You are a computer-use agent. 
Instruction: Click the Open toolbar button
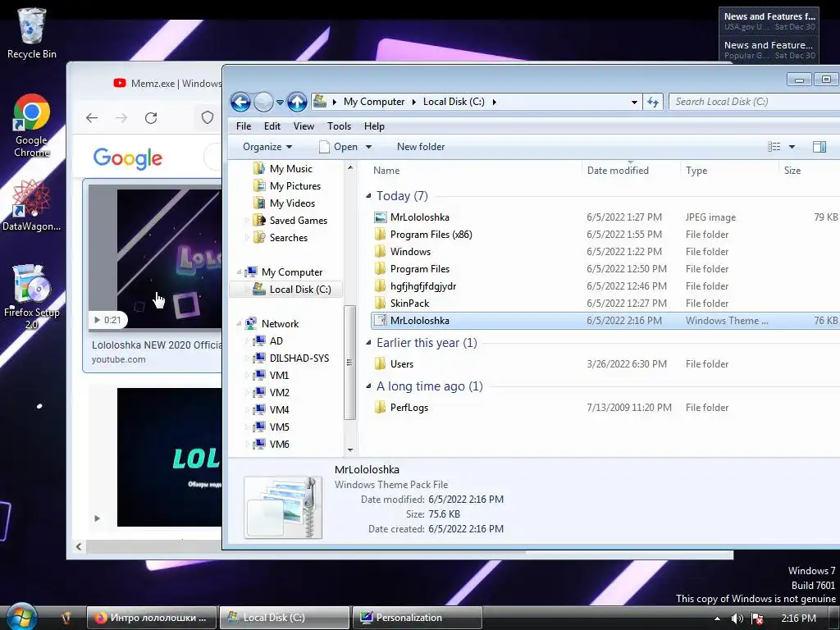(339, 147)
